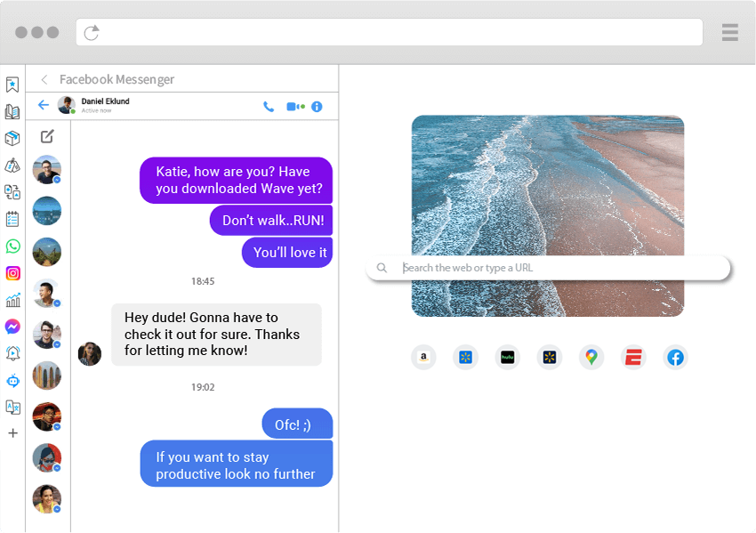Go back using the Facebook Messenger back arrow

[x=44, y=79]
